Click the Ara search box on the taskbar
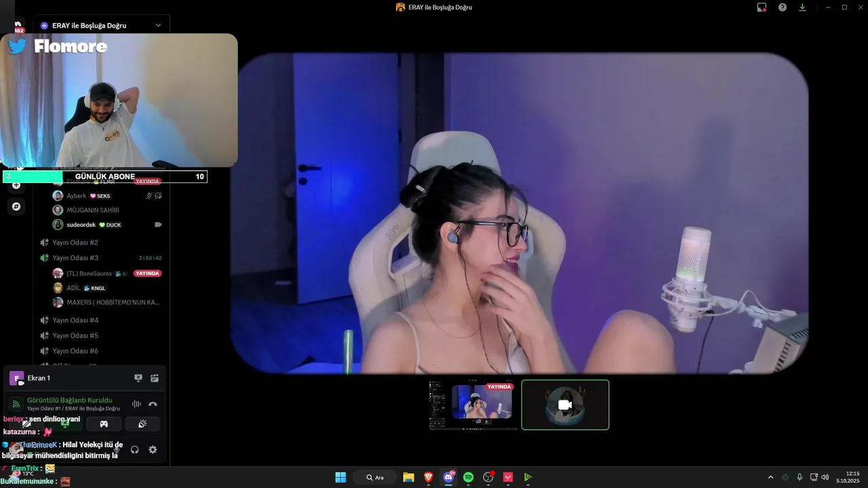Image resolution: width=868 pixels, height=488 pixels. pyautogui.click(x=375, y=477)
